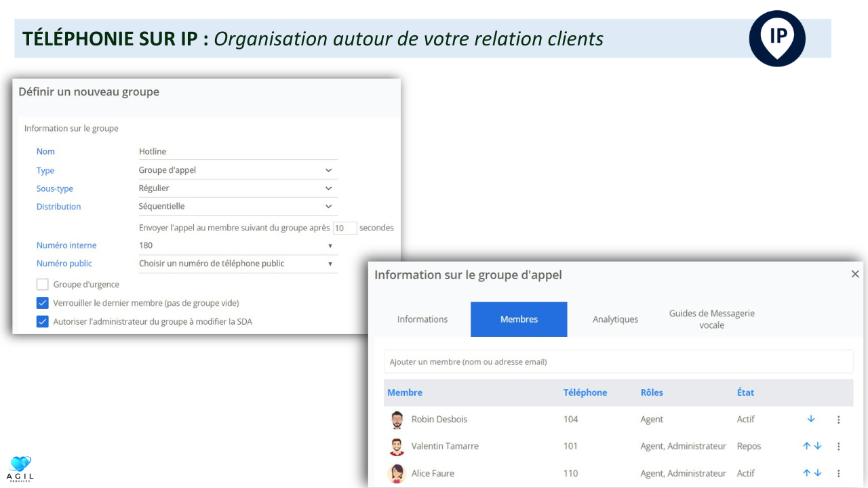868x488 pixels.
Task: Click Alice Faure avatar
Action: (x=397, y=473)
